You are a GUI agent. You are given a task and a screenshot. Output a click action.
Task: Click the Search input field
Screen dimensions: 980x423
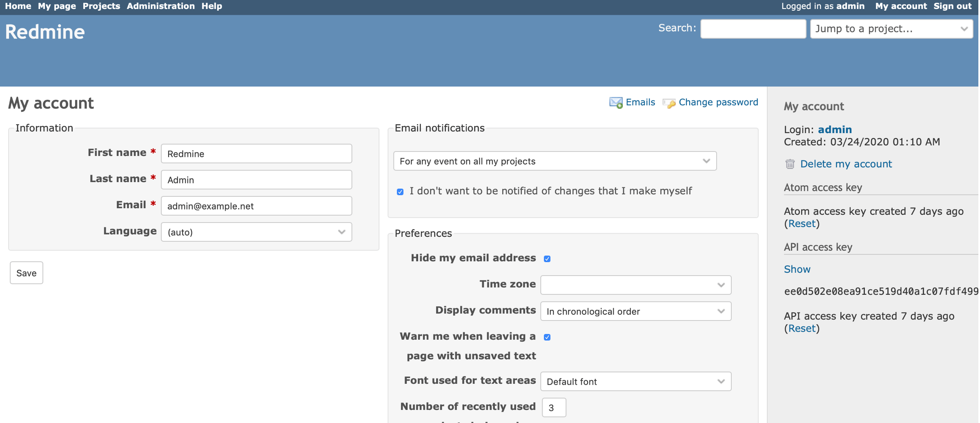coord(753,29)
